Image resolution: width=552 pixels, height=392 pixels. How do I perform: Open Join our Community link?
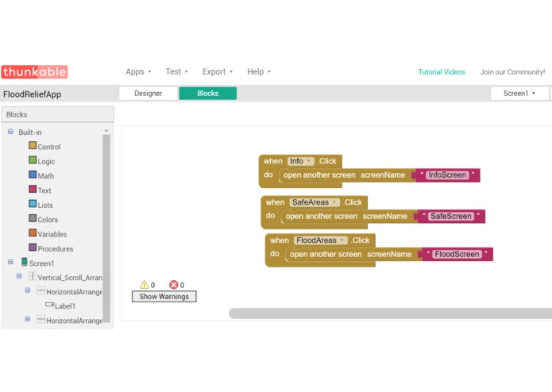tap(512, 72)
